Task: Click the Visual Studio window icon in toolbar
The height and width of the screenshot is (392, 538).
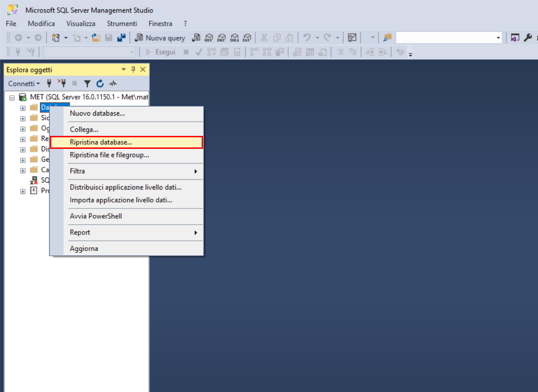Action: 515,38
